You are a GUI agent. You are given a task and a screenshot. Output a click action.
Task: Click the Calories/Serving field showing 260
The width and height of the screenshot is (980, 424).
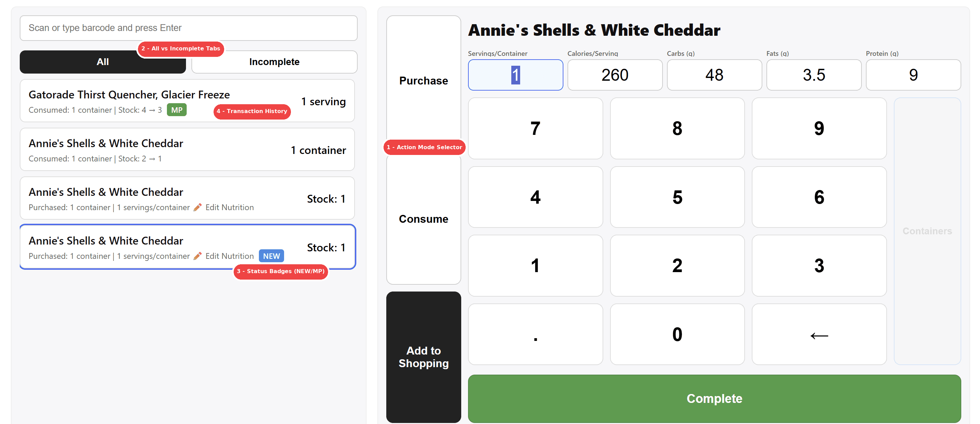pyautogui.click(x=615, y=75)
